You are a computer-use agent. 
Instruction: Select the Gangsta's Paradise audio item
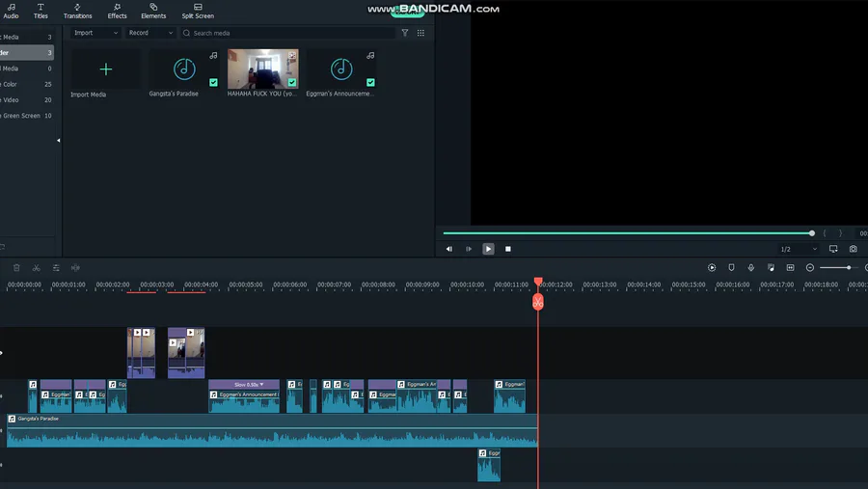(184, 69)
